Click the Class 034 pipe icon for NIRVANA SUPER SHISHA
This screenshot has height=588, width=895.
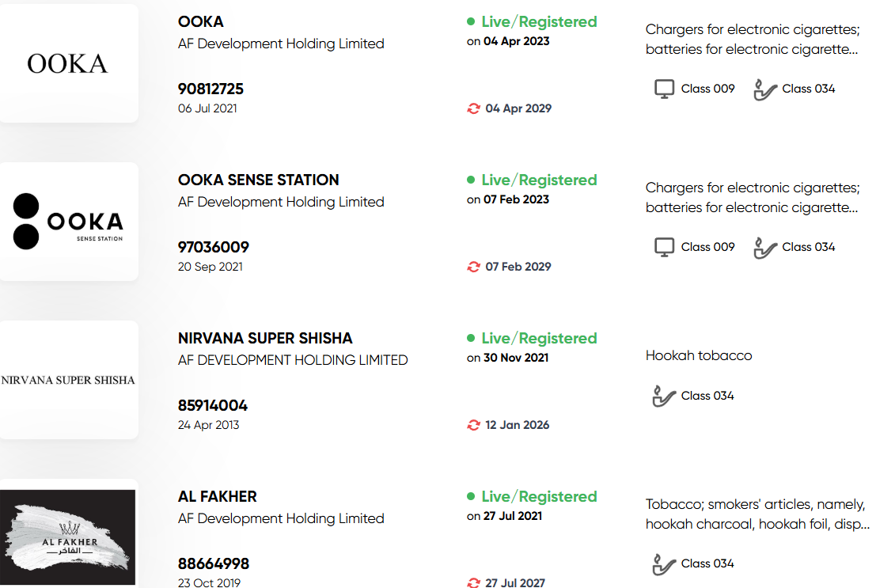[664, 396]
